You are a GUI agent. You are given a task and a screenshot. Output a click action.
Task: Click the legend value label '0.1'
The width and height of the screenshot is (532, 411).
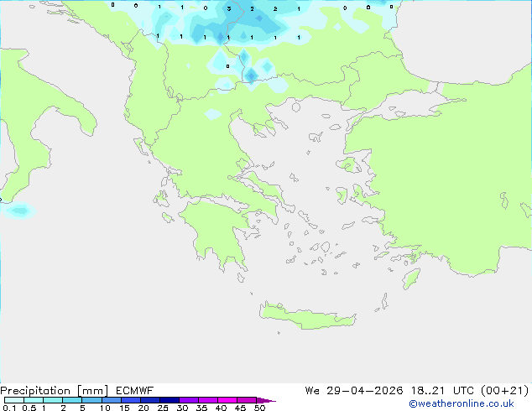coord(9,408)
